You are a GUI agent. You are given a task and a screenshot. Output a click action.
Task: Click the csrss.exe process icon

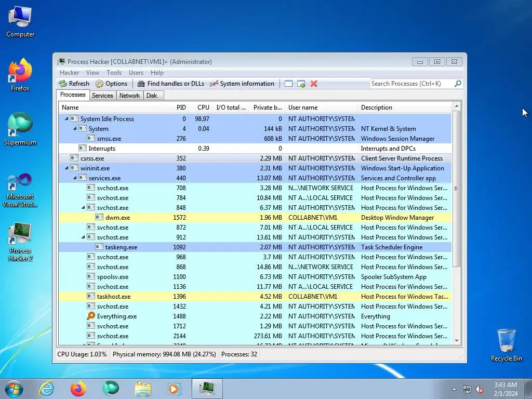pyautogui.click(x=74, y=158)
